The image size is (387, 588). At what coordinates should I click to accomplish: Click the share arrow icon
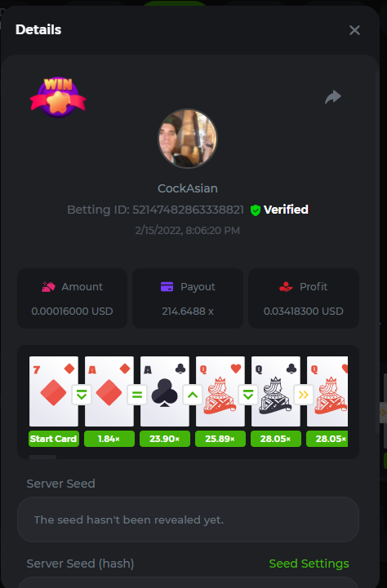[x=333, y=97]
